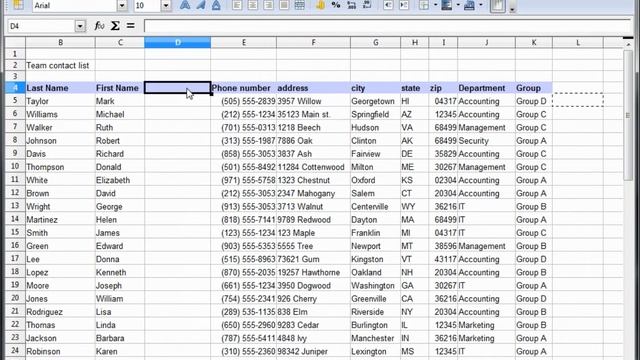Click the 'Phone number' header cell
This screenshot has height=360, width=640.
pos(244,88)
